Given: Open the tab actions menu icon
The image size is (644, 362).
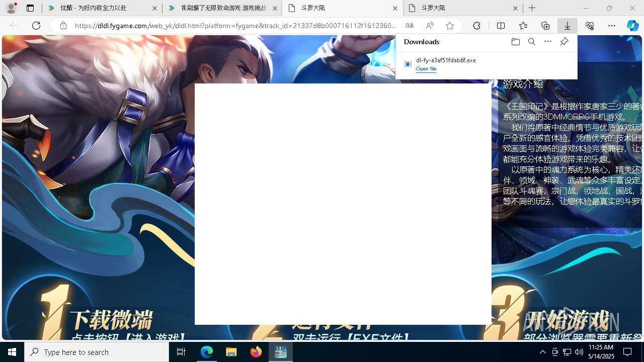Looking at the screenshot, I should tap(30, 8).
